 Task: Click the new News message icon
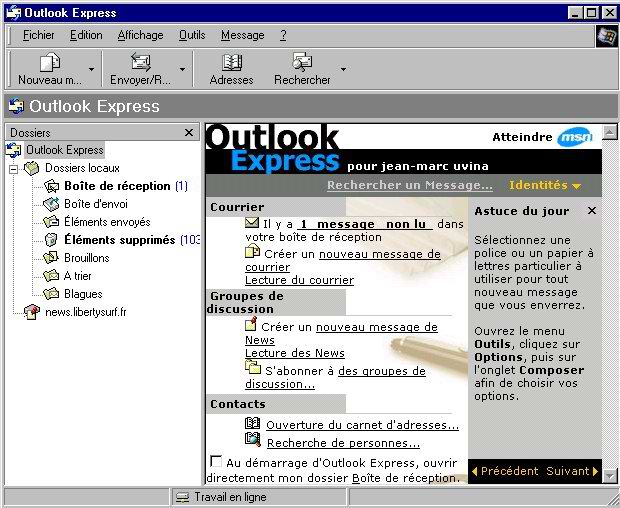[x=251, y=324]
